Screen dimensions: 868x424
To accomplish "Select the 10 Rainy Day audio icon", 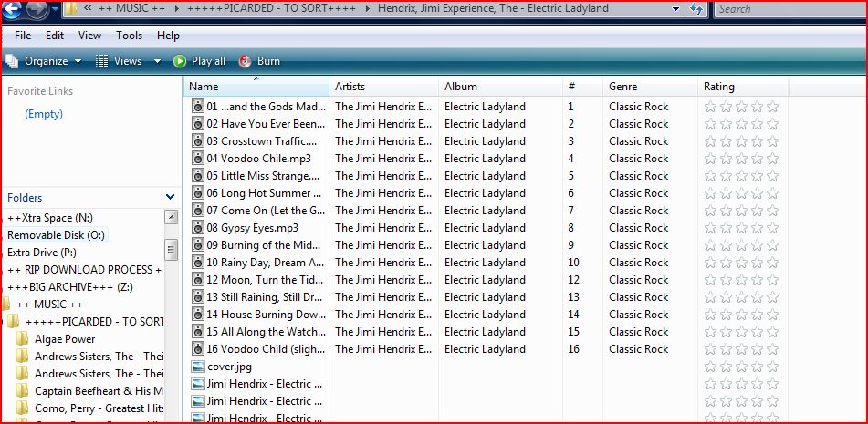I will pos(198,263).
